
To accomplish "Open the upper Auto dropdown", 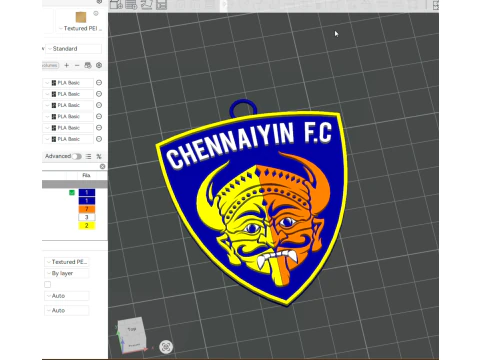I will pyautogui.click(x=67, y=296).
